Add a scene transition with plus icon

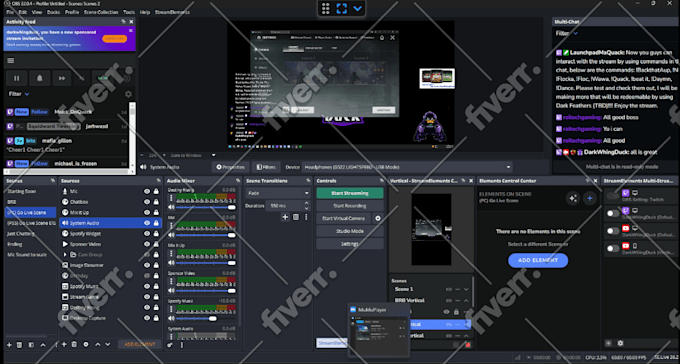point(285,217)
